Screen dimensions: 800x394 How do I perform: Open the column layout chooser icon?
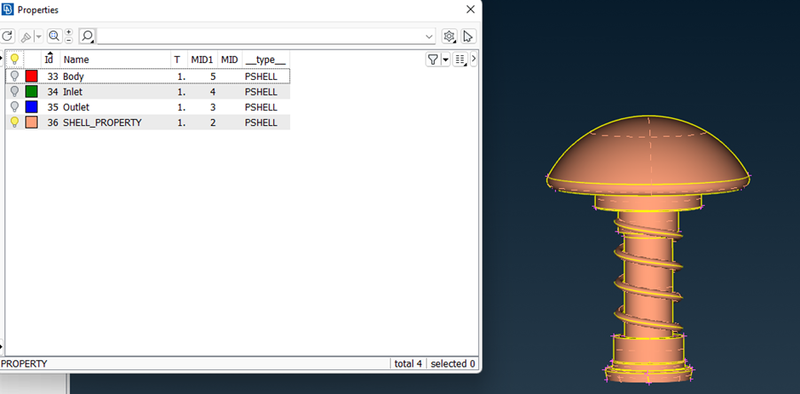(460, 60)
